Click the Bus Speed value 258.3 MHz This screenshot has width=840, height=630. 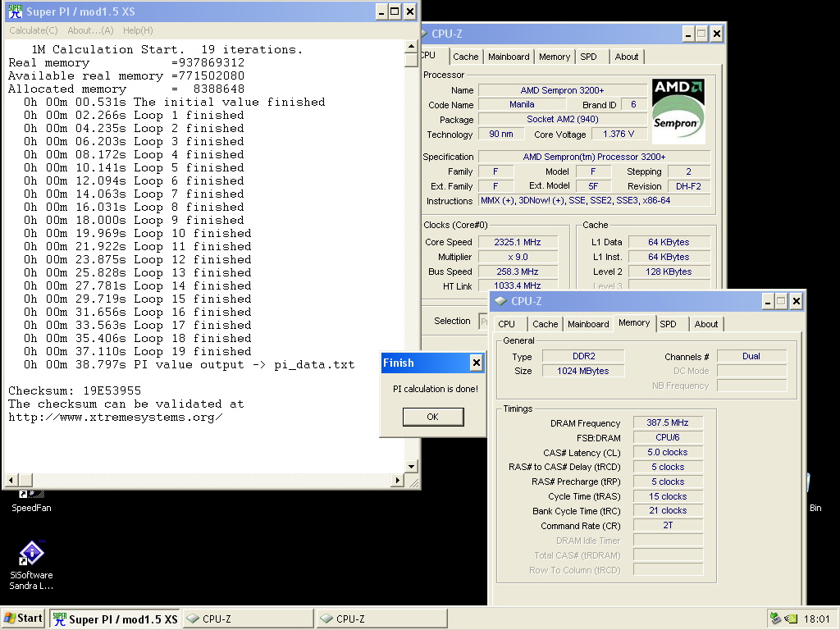[518, 272]
